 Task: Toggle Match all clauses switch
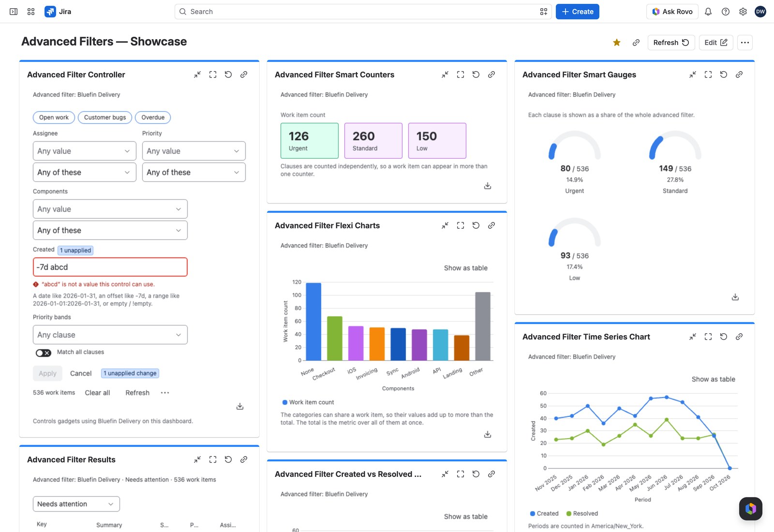(44, 353)
